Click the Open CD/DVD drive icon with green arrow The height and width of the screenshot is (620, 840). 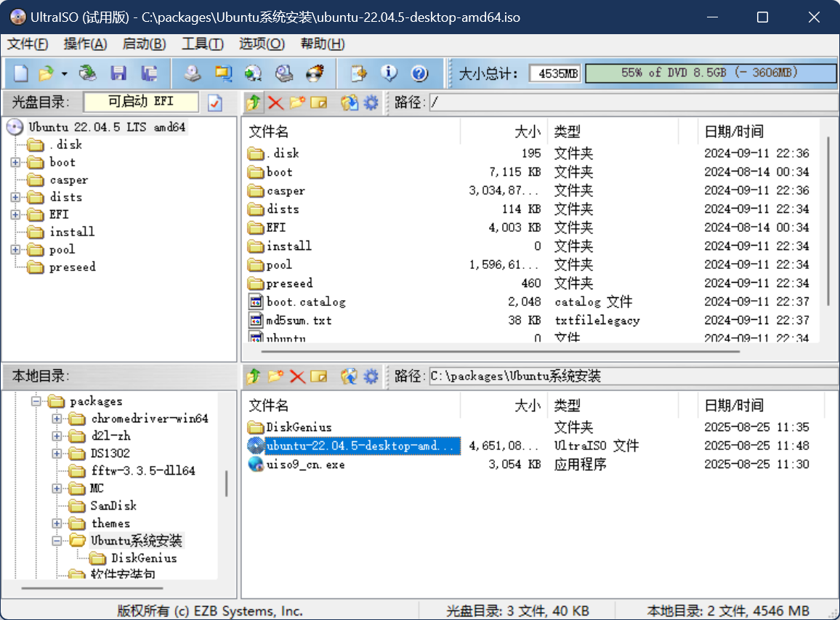87,73
